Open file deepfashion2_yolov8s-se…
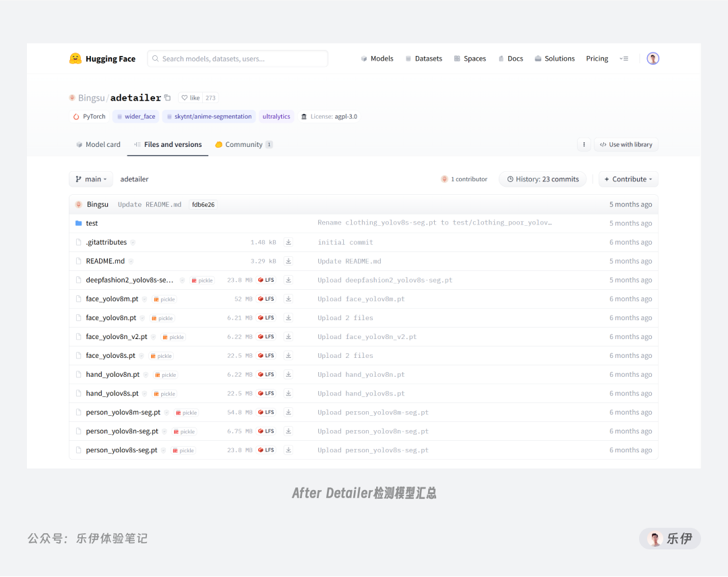 [129, 280]
